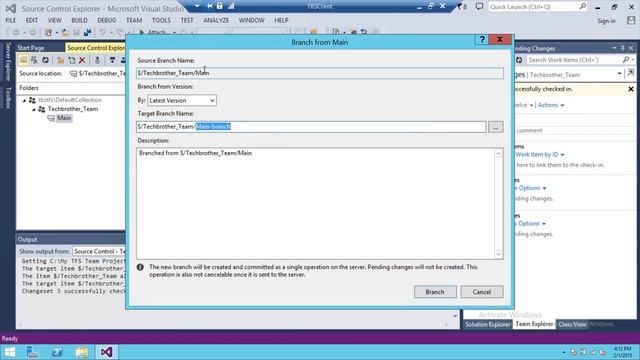Dismiss the successfully checked in notification
Image resolution: width=640 pixels, height=360 pixels.
pos(631,89)
